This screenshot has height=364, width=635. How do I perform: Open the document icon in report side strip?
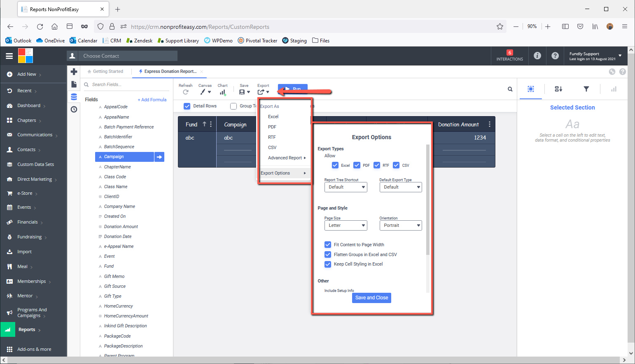tap(74, 84)
